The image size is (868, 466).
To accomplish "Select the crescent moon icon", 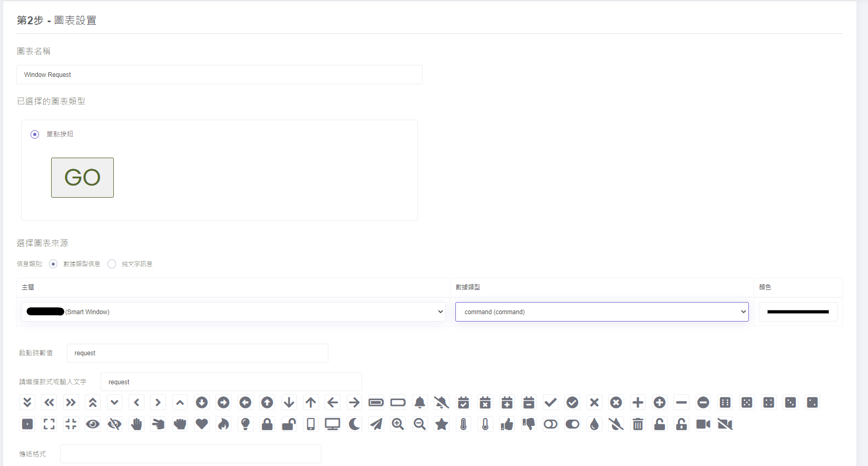I will pos(354,424).
